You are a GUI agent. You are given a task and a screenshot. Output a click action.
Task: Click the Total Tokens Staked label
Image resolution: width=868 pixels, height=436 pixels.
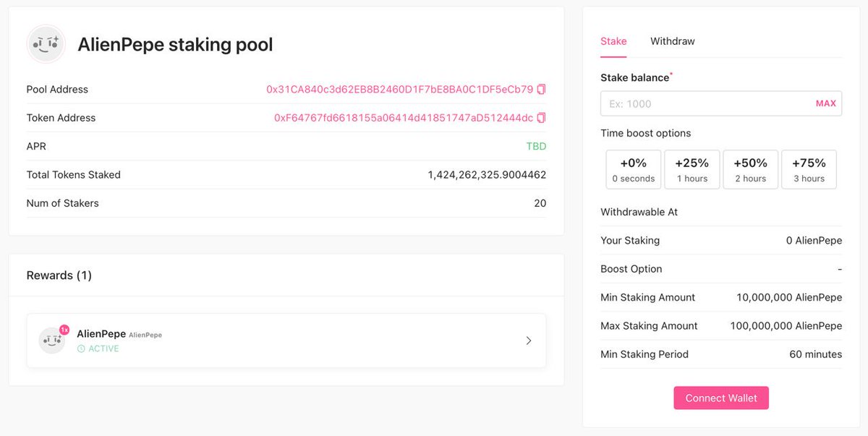click(74, 175)
